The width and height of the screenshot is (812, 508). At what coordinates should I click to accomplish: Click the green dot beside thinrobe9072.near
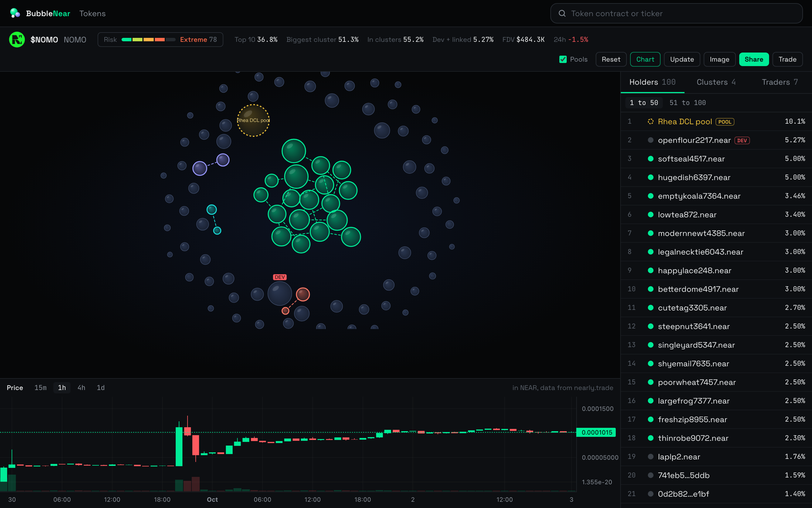point(650,438)
